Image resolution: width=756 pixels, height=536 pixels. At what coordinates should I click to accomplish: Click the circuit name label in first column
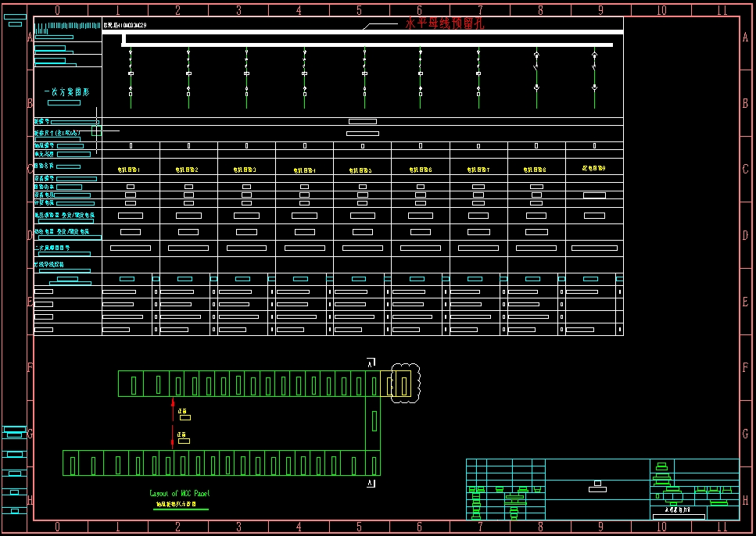(130, 170)
